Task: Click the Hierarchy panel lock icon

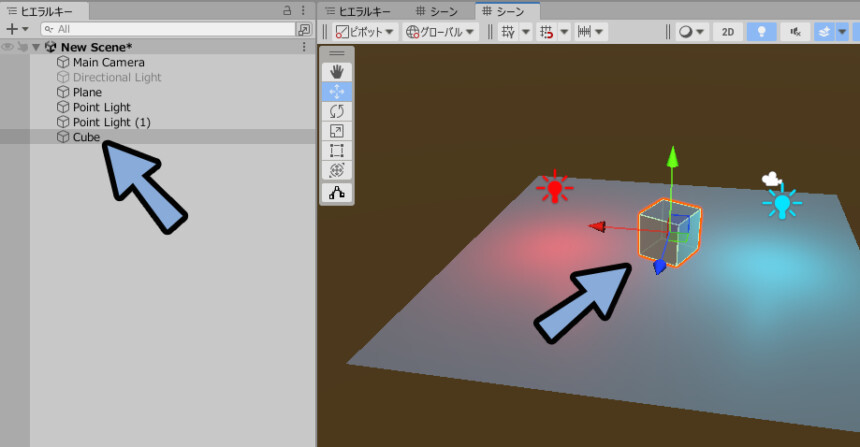Action: click(x=287, y=10)
